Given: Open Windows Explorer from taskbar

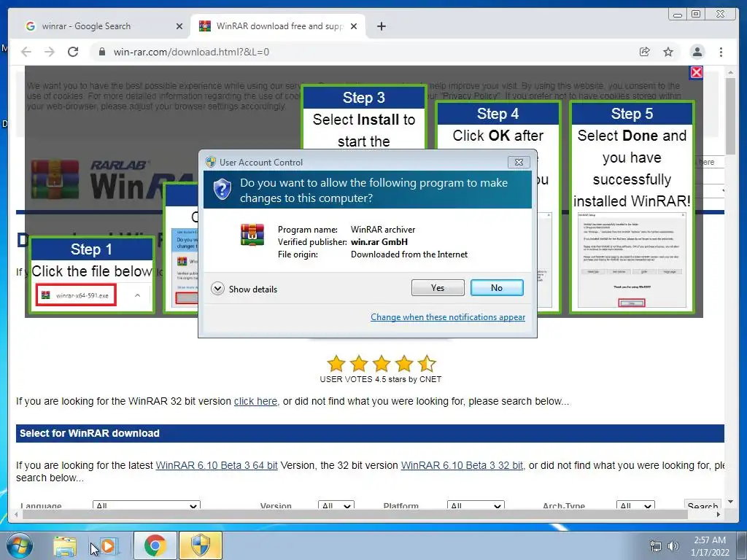Looking at the screenshot, I should (x=65, y=546).
